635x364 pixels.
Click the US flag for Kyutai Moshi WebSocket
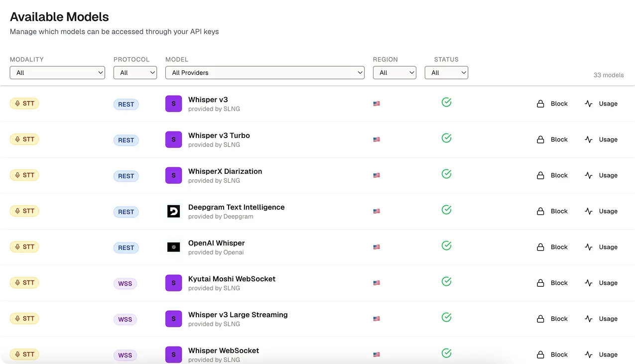pyautogui.click(x=377, y=283)
